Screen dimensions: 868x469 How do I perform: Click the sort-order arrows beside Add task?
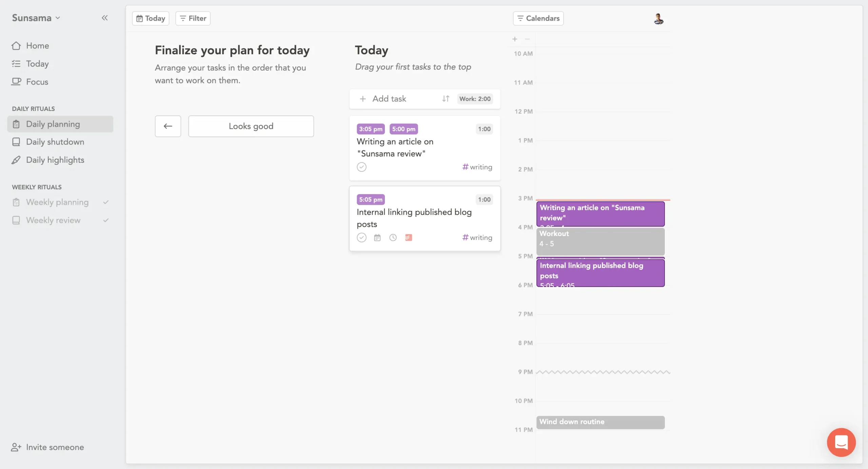(x=445, y=99)
